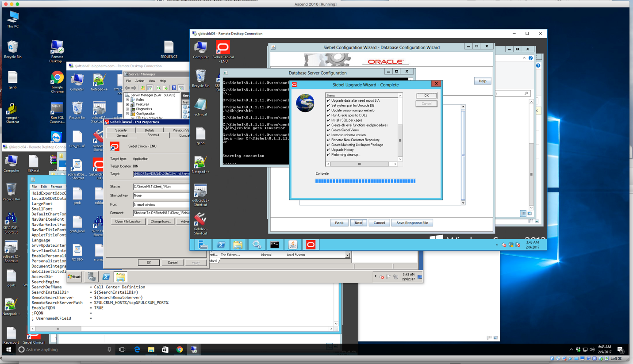633x364 pixels.
Task: Open the Remote Desktop icon on the host desktop
Action: [x=57, y=51]
